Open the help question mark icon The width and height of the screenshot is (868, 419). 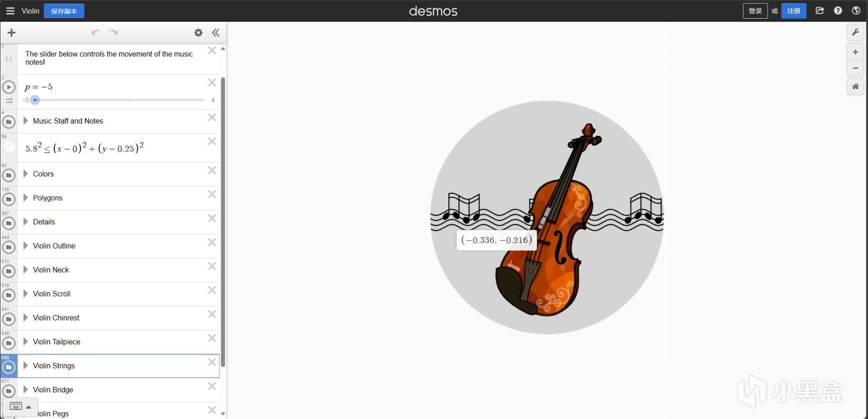tap(838, 11)
